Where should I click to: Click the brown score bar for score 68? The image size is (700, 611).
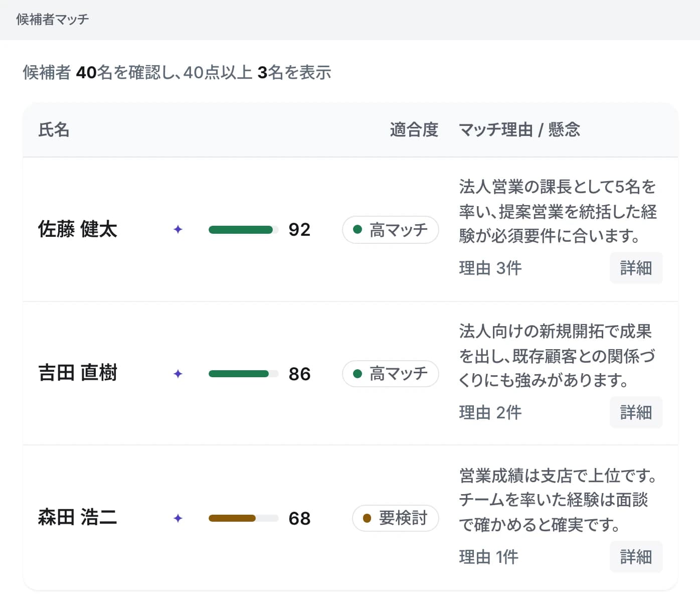pos(243,518)
